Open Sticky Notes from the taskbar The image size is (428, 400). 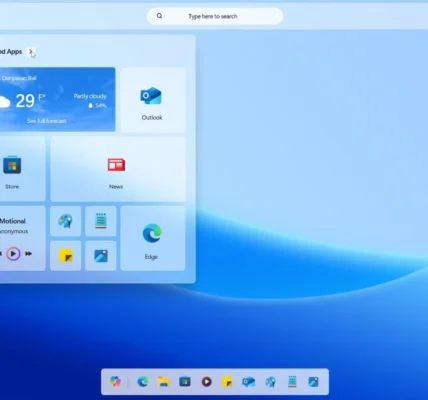[x=227, y=381]
